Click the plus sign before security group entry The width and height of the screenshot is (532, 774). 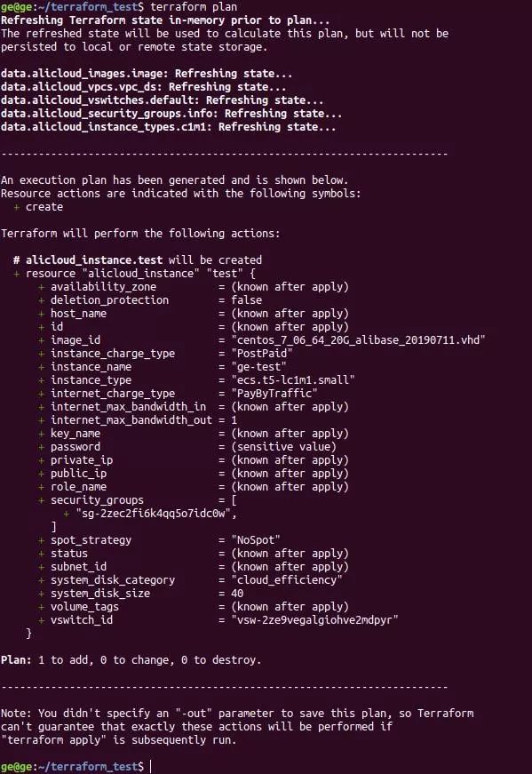point(67,514)
